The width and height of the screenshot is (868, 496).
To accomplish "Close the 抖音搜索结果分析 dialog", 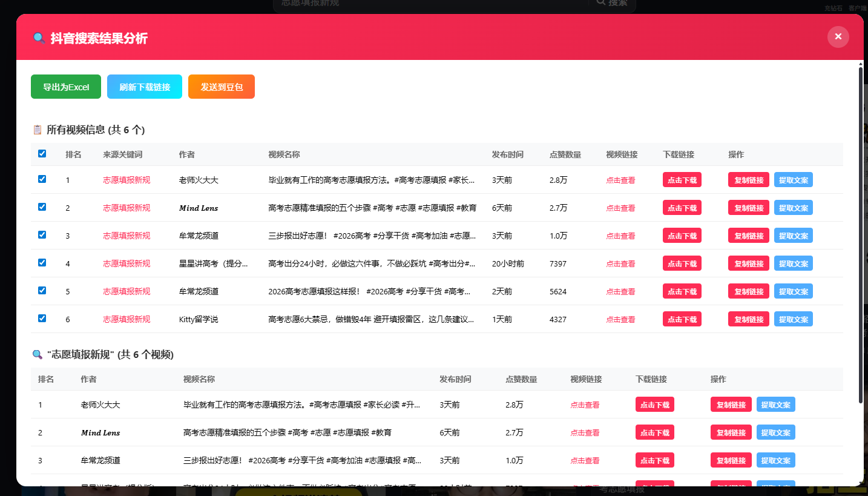I will pos(838,37).
